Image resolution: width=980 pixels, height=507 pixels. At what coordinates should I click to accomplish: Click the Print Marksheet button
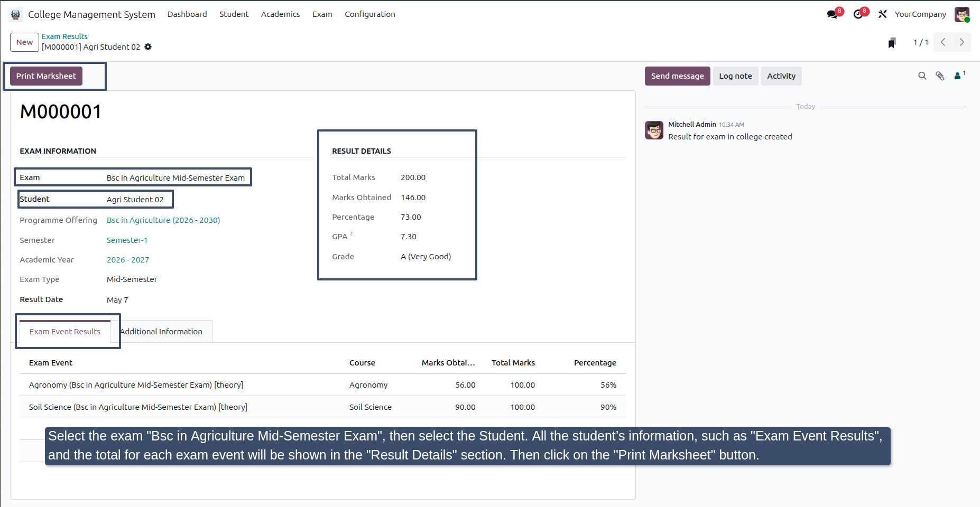coord(46,76)
